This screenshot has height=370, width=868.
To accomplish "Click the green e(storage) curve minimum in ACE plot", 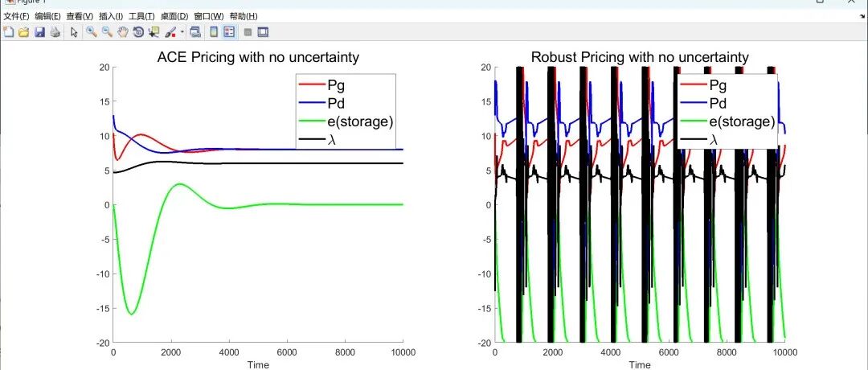I will coord(131,314).
